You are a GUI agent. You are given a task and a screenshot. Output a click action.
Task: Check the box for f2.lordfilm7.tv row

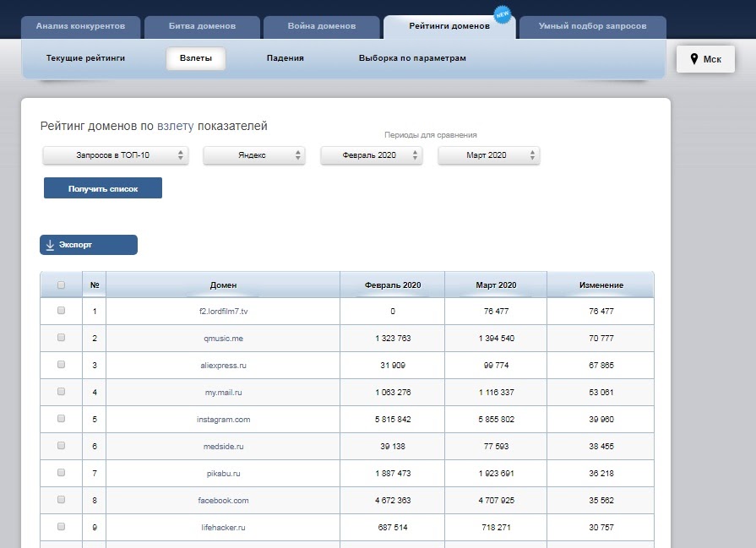coord(61,311)
